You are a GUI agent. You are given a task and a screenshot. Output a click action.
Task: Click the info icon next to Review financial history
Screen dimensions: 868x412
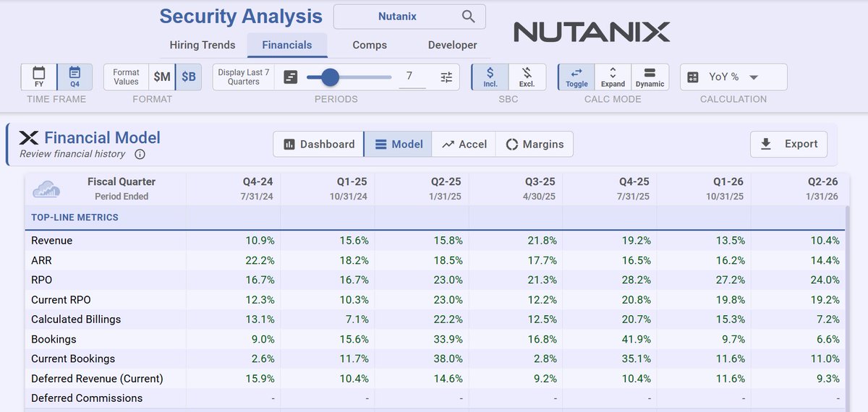click(x=140, y=154)
